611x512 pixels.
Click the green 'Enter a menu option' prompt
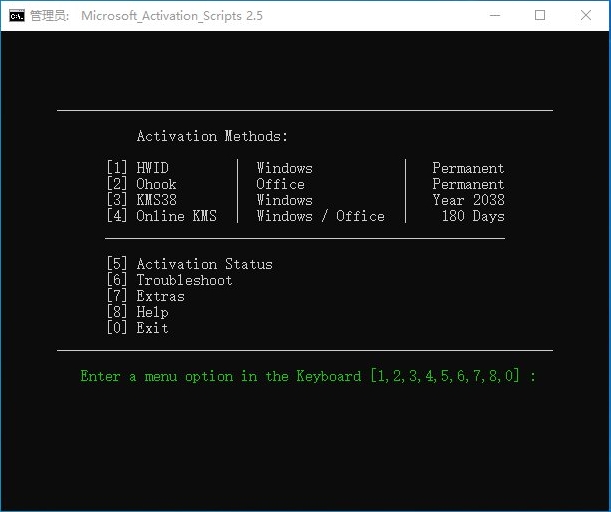tap(308, 376)
